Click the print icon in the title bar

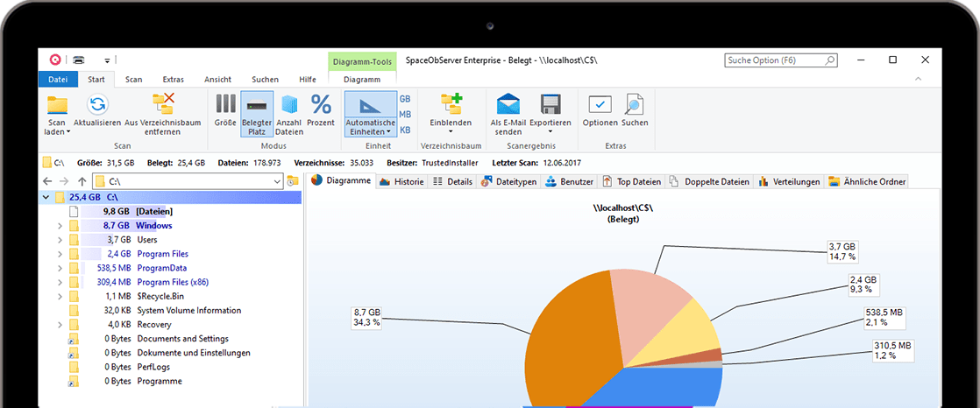pos(79,60)
